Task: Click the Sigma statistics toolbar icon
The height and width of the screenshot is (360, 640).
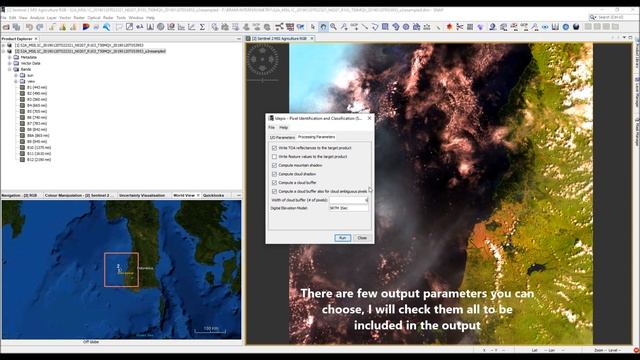Action: (202, 27)
